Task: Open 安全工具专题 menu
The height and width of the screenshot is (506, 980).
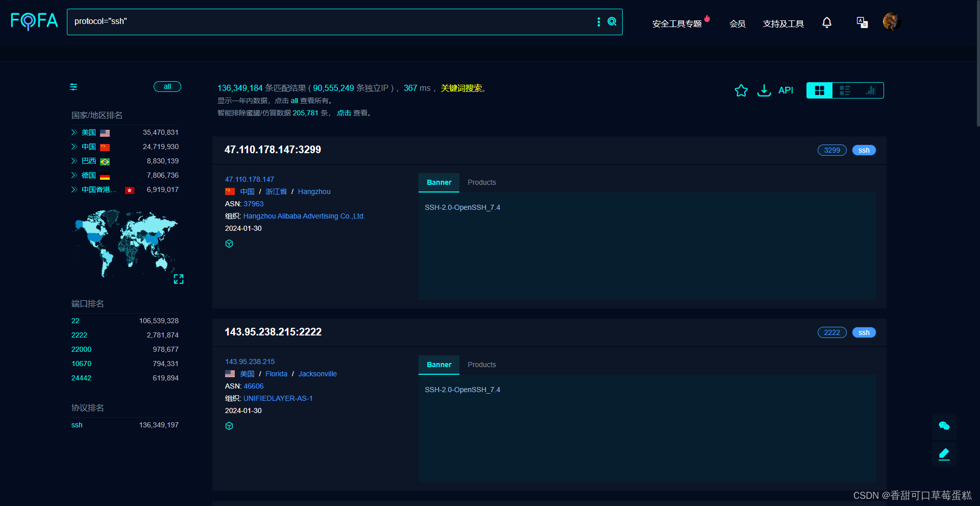Action: click(677, 23)
